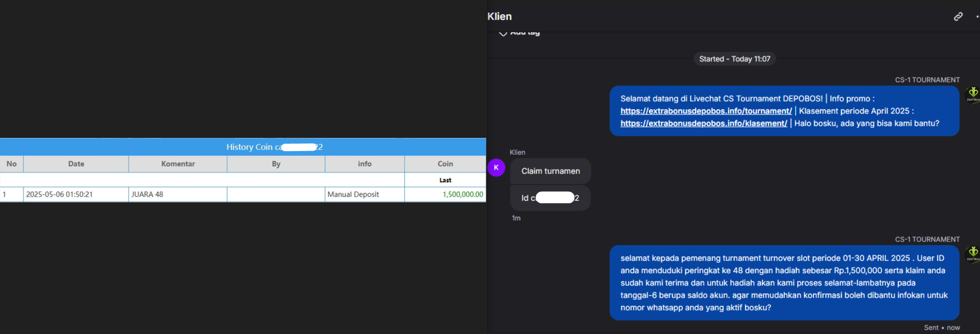Click the '1m' timestamp under client messages
Screen dimensions: 980x334
(x=516, y=218)
